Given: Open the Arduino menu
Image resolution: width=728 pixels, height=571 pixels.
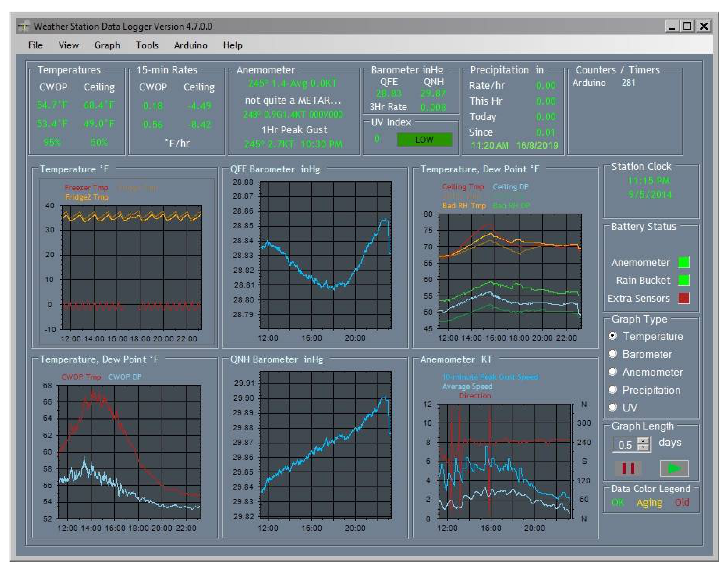Looking at the screenshot, I should point(190,45).
